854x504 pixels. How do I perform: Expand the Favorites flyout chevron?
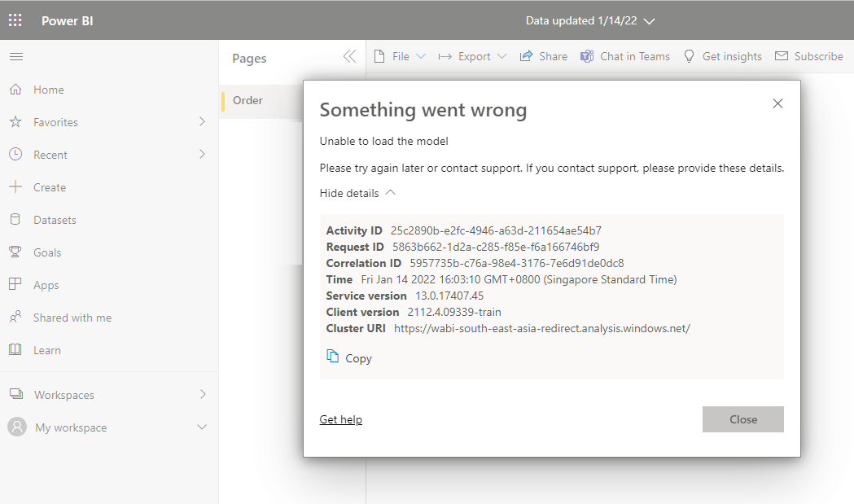(202, 121)
